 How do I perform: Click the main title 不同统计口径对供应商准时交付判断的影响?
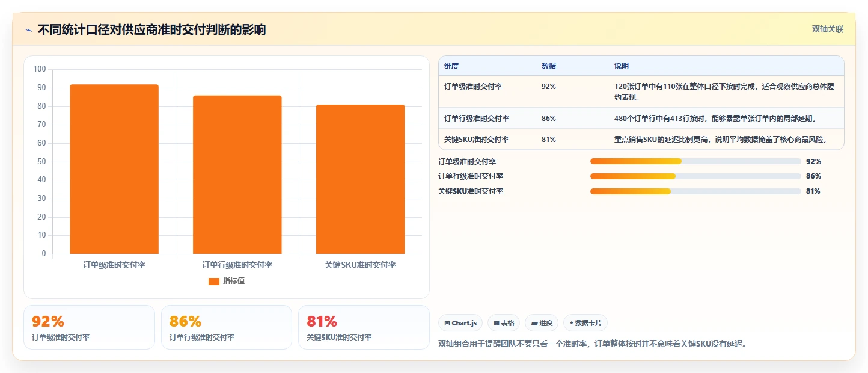coord(151,30)
